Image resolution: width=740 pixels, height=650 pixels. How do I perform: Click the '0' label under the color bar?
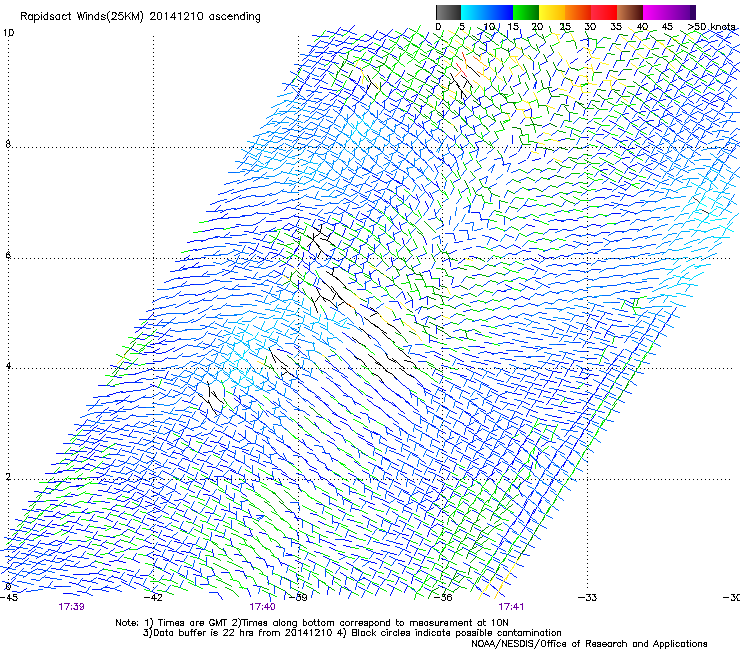438,26
